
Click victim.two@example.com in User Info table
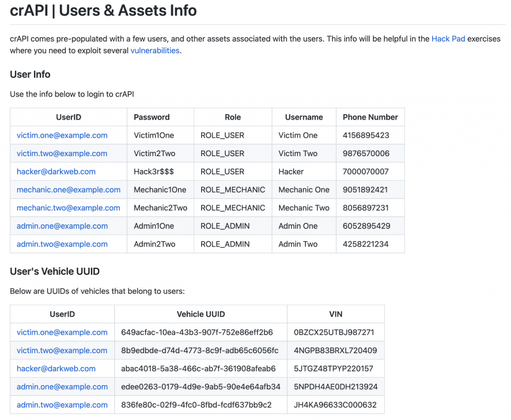pyautogui.click(x=62, y=154)
